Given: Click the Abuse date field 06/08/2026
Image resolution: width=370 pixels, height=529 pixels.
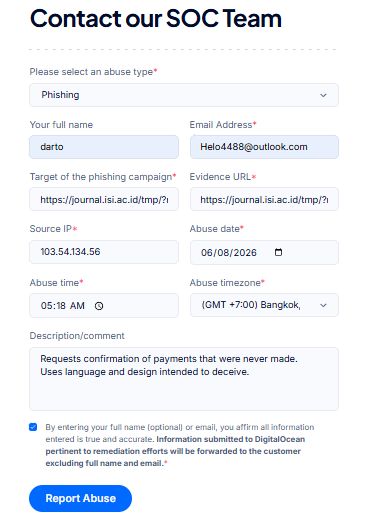Looking at the screenshot, I should pos(264,252).
